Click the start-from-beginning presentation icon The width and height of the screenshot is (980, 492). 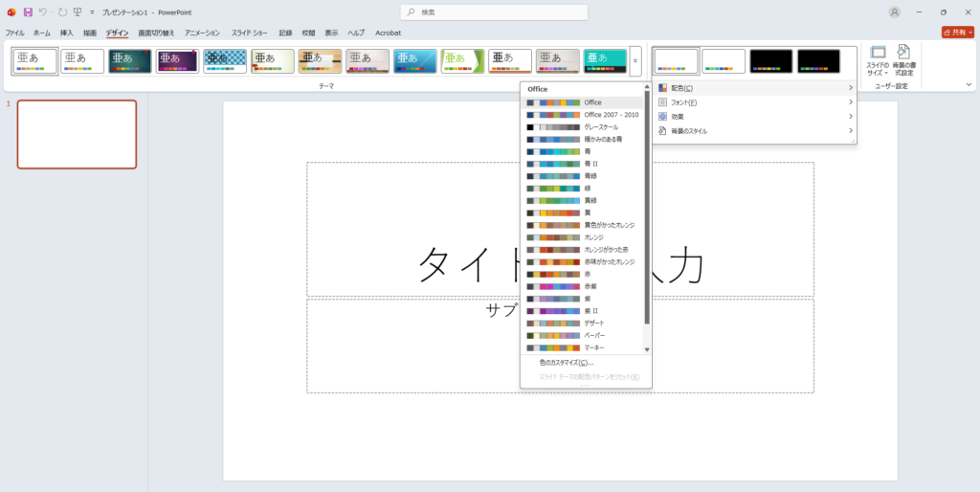coord(78,12)
